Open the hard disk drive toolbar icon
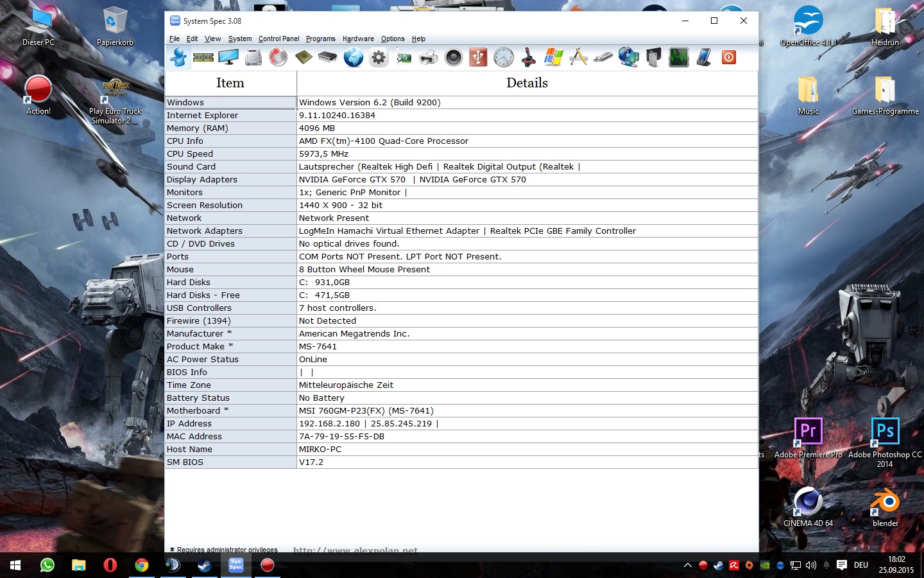The height and width of the screenshot is (578, 924). click(x=253, y=57)
